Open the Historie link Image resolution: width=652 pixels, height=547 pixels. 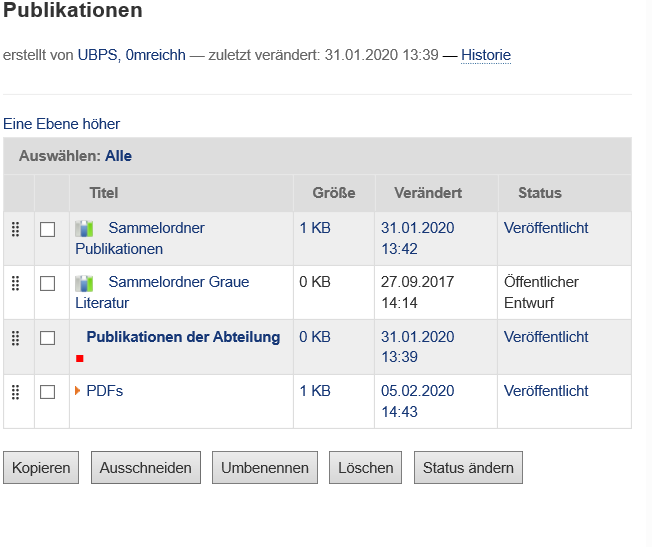(x=486, y=55)
